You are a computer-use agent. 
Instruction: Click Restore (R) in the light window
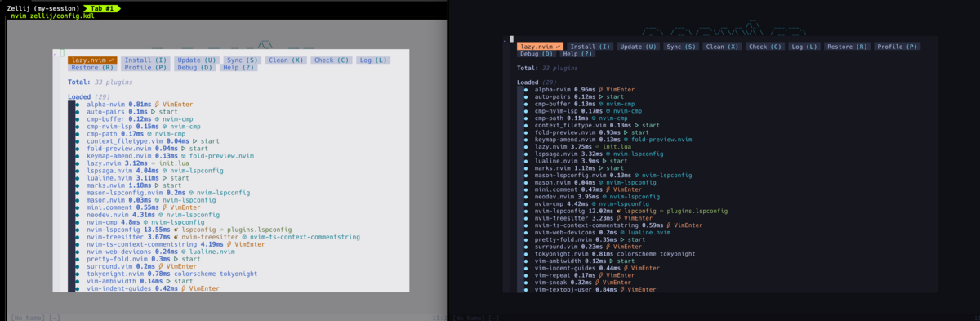tap(93, 67)
